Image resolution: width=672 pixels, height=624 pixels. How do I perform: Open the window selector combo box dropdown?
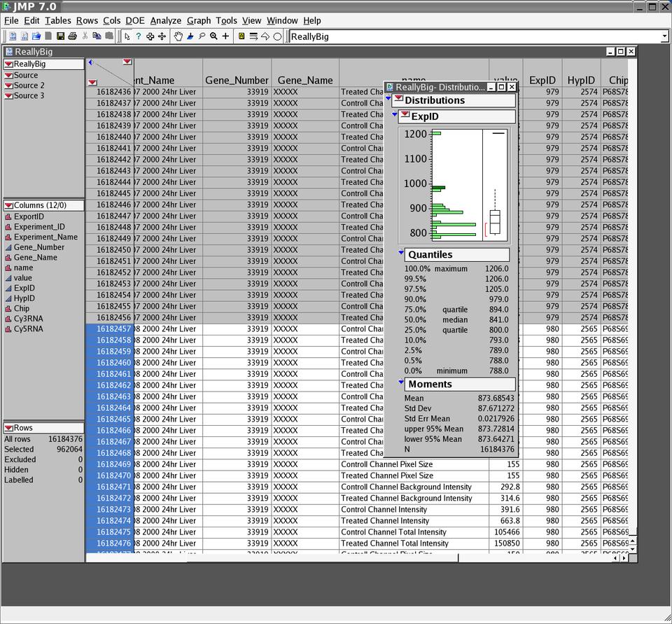tap(664, 36)
